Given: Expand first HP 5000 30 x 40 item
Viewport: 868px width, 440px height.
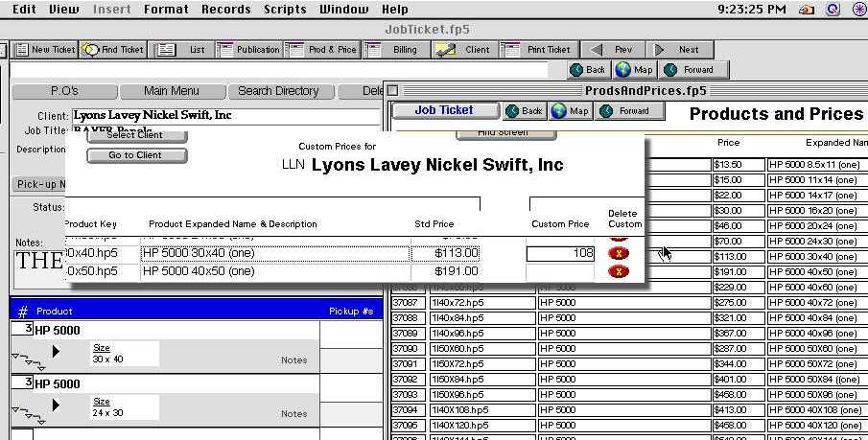Looking at the screenshot, I should tap(55, 352).
